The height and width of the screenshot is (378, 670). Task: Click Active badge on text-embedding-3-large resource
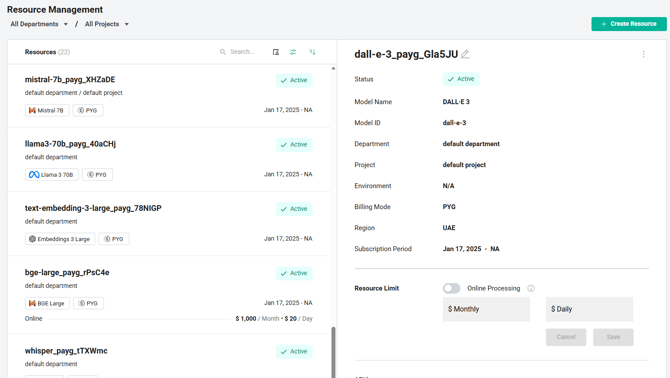[294, 209]
